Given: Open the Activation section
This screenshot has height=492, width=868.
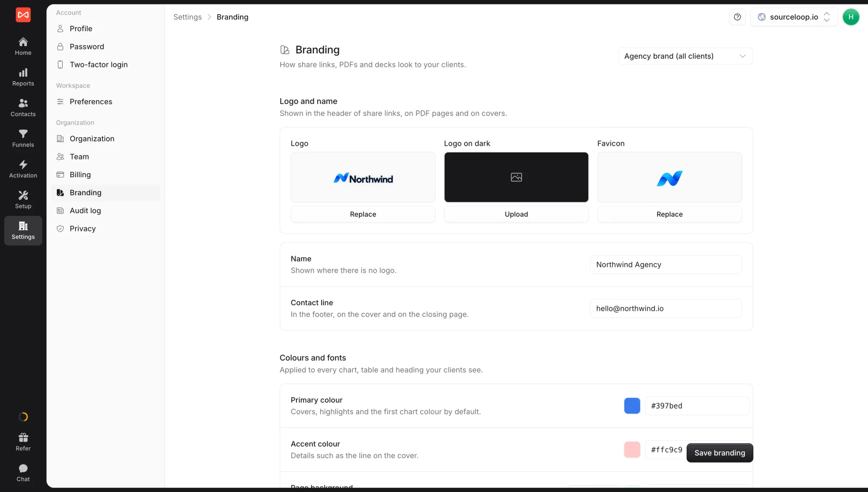Looking at the screenshot, I should click(x=23, y=169).
